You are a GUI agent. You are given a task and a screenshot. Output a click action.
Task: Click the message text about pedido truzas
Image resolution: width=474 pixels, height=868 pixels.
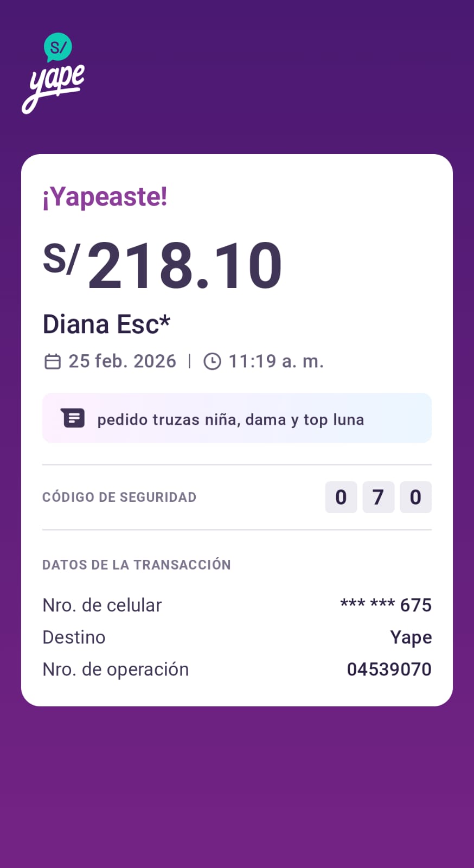pyautogui.click(x=230, y=419)
